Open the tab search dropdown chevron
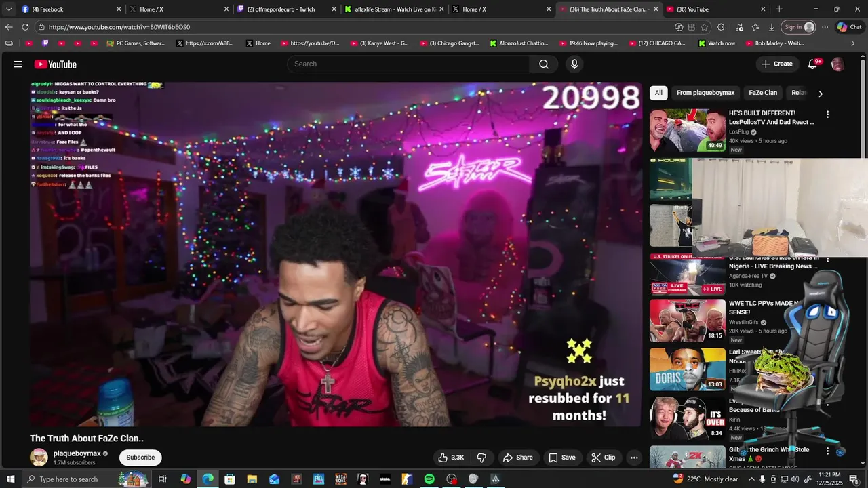868x488 pixels. click(9, 9)
